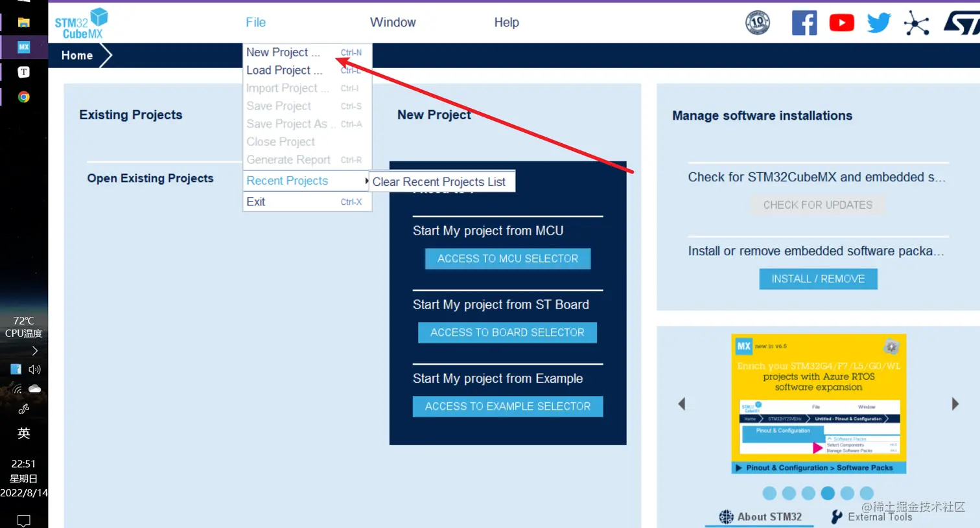980x528 pixels.
Task: Click the ST logo at top right
Action: click(x=962, y=23)
